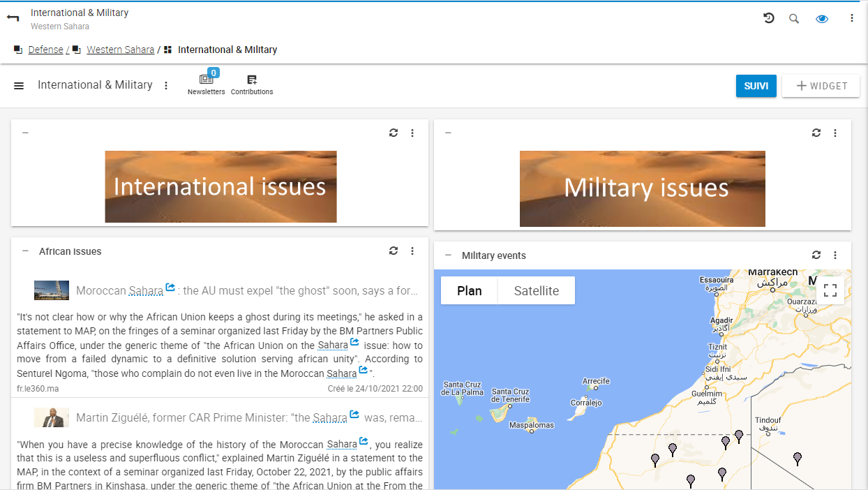868x490 pixels.
Task: Add a widget with WIDGET button
Action: pyautogui.click(x=821, y=86)
